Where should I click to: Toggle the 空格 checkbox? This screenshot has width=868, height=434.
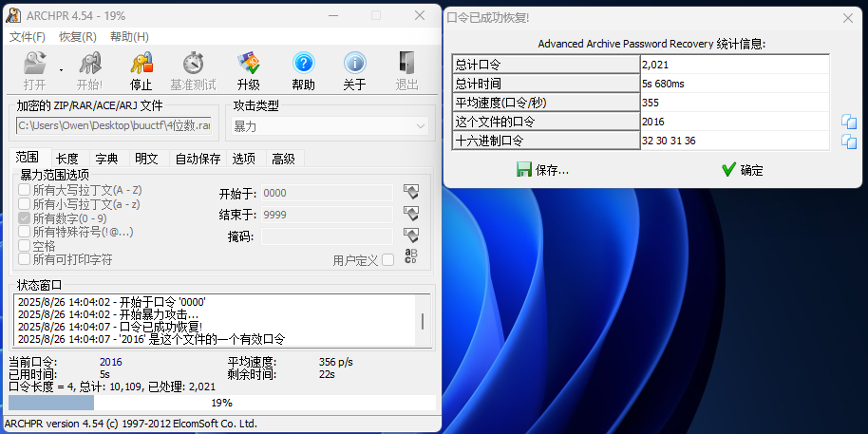click(x=25, y=245)
